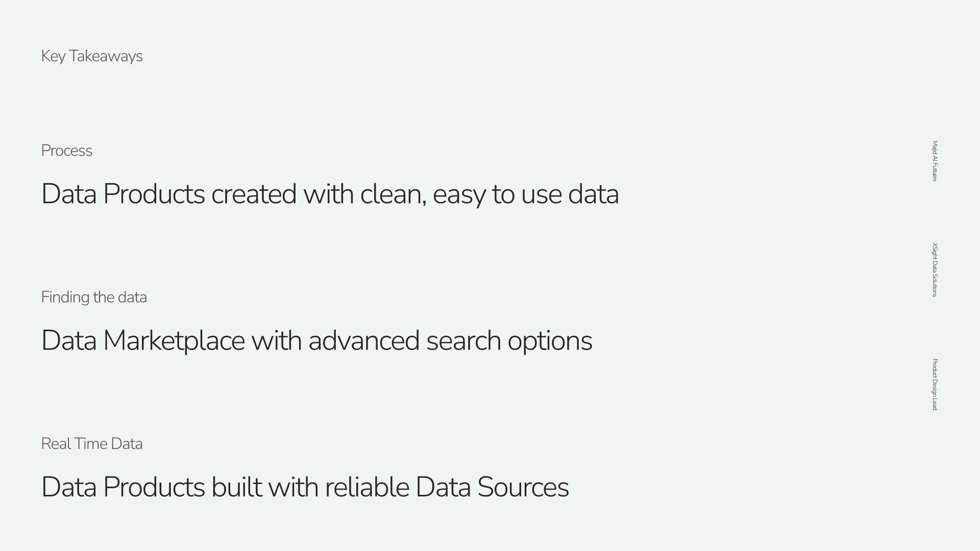Click the vertical "XSight Data Solutions" text
The height and width of the screenshot is (551, 980).
(x=935, y=270)
